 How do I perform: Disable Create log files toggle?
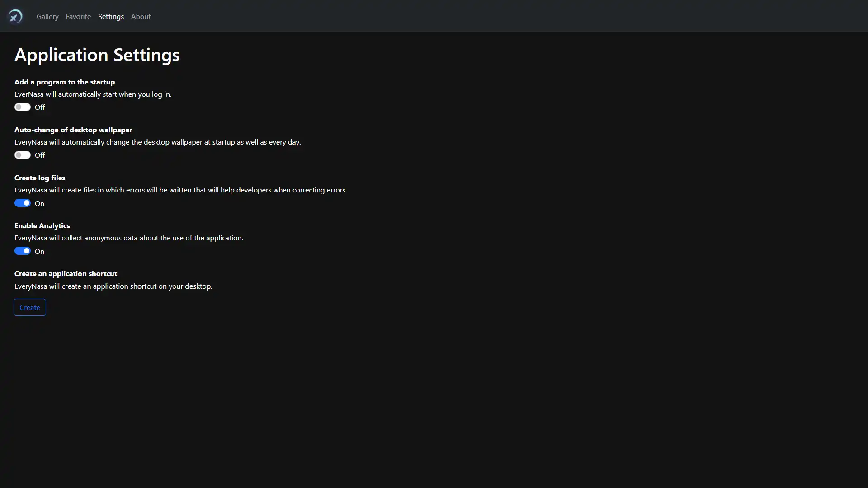click(x=22, y=202)
